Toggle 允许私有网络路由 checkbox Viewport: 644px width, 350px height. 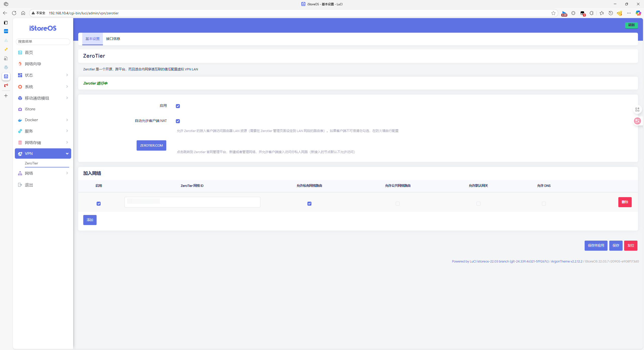point(309,204)
